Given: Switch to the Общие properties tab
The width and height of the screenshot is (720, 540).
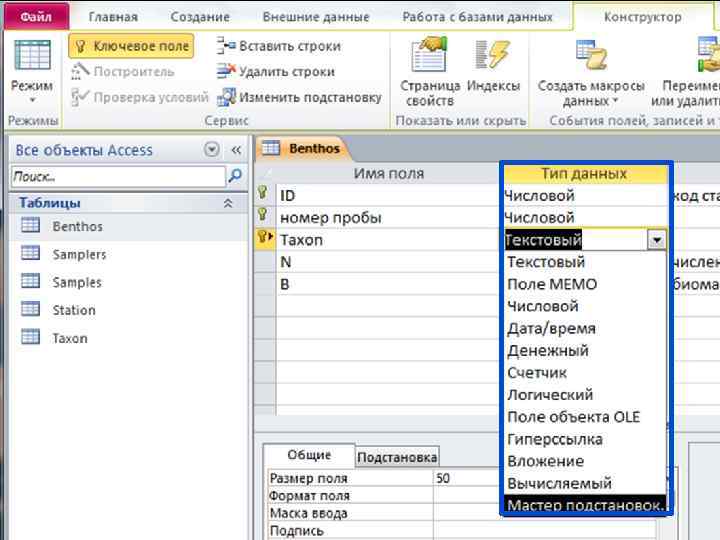Looking at the screenshot, I should [x=309, y=455].
